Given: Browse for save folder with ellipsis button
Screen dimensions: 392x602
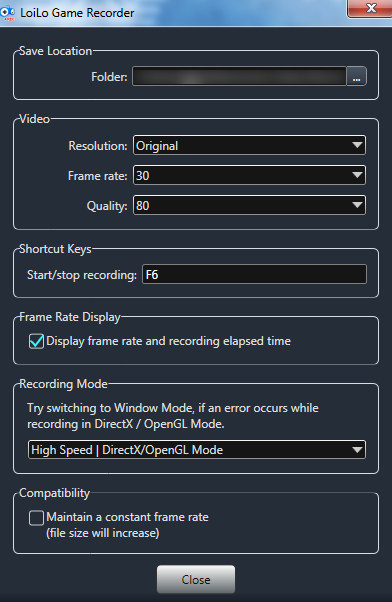Looking at the screenshot, I should tap(356, 76).
